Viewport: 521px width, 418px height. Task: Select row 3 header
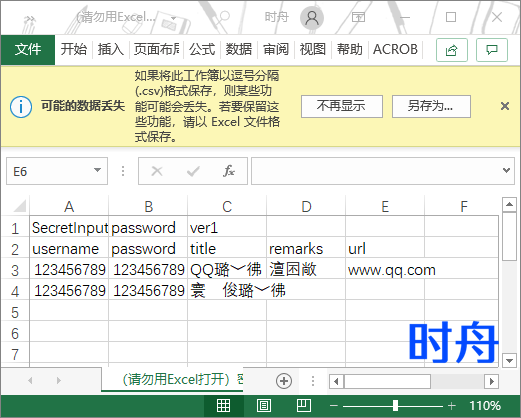[15, 270]
